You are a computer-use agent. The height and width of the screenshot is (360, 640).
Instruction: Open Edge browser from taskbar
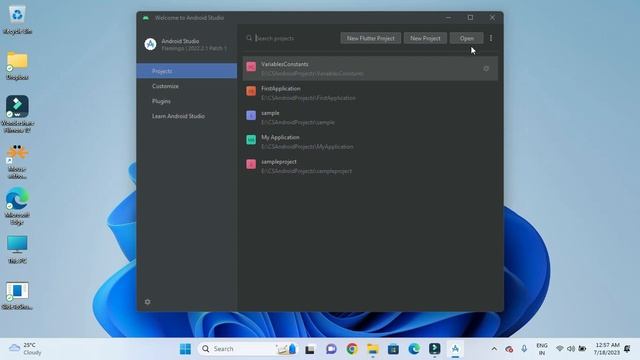414,349
